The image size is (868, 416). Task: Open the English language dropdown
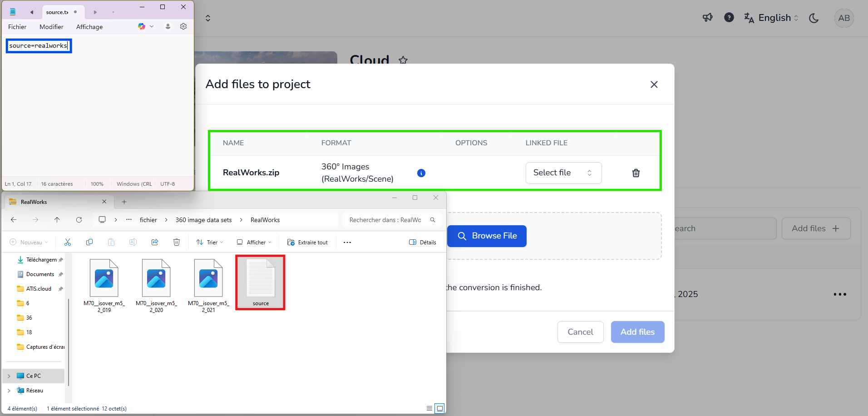(771, 18)
